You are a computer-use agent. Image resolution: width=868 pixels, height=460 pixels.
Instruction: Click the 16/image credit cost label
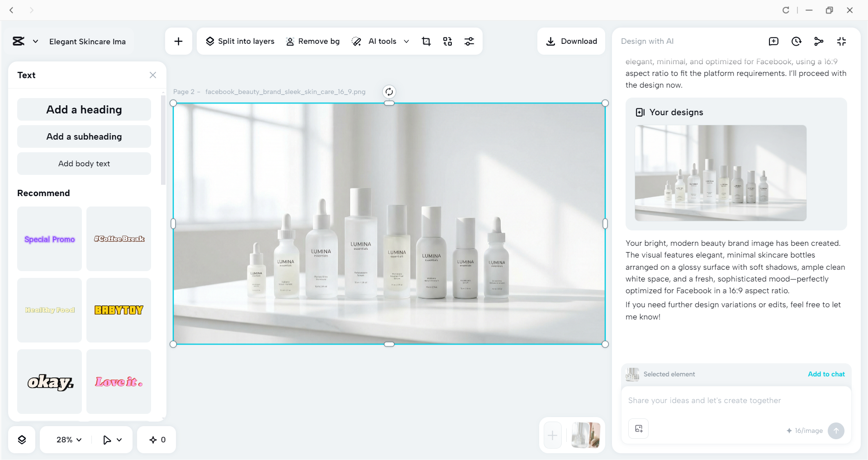tap(805, 431)
